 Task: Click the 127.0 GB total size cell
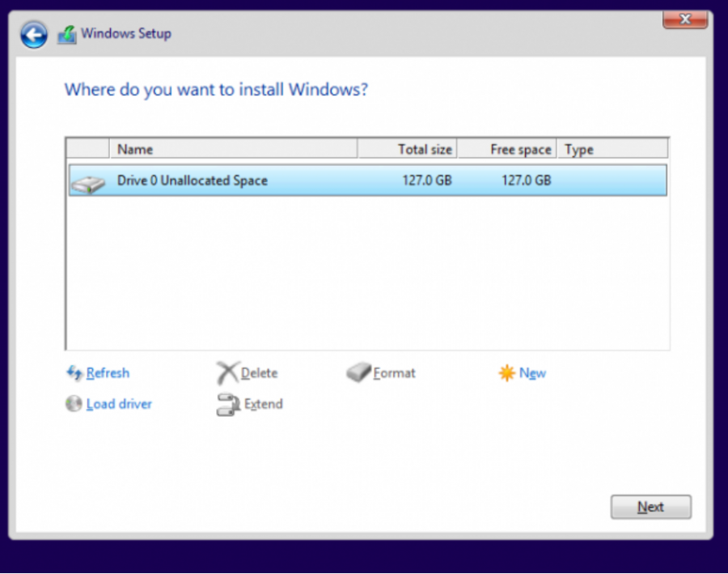pyautogui.click(x=426, y=181)
